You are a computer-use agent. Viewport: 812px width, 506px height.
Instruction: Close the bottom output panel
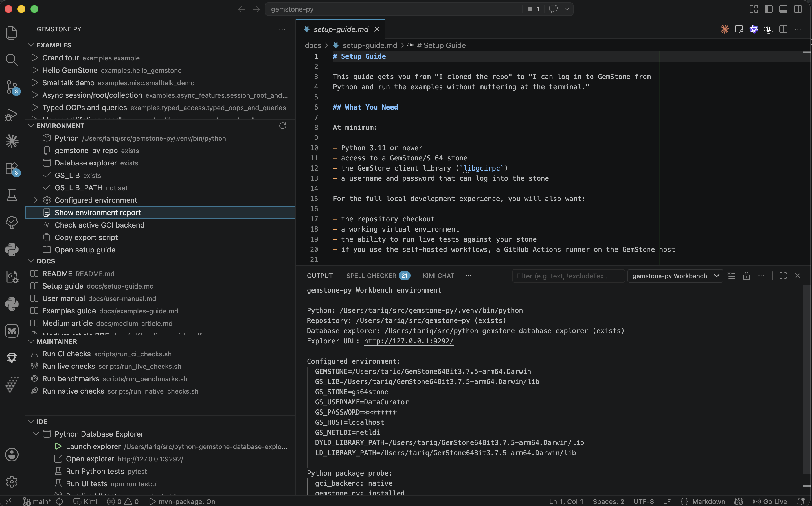click(x=798, y=276)
